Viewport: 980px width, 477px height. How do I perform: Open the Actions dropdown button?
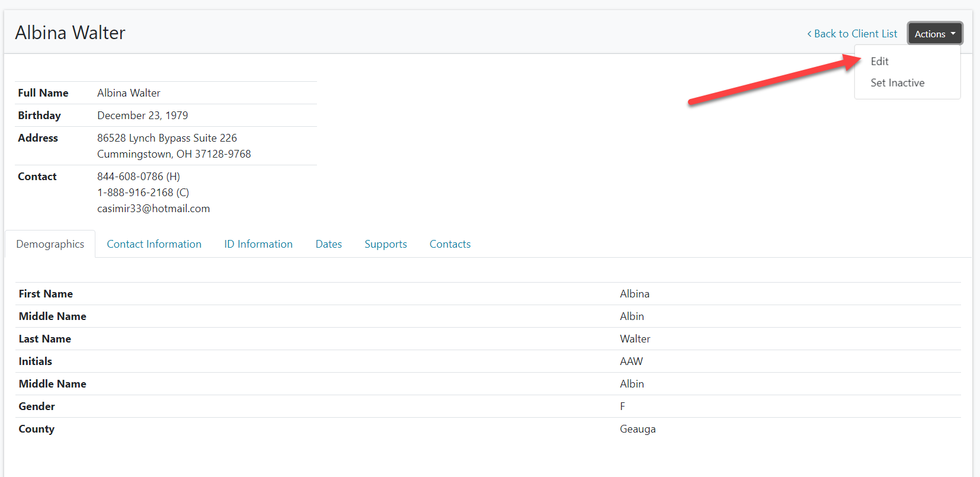click(934, 34)
